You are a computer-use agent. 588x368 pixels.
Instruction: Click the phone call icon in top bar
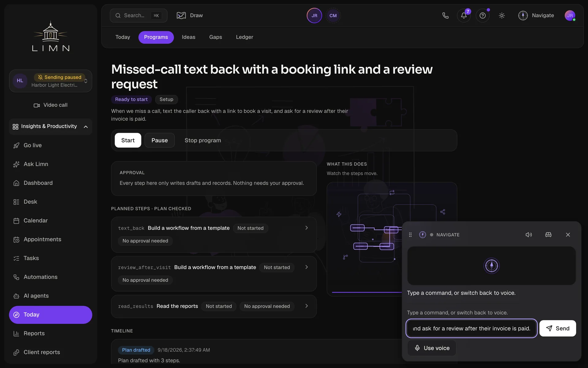(445, 15)
